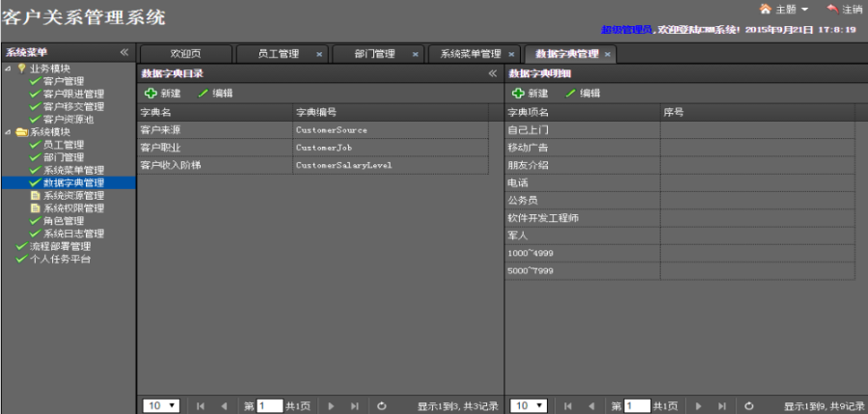868x414 pixels.
Task: Focus the page number field in 数据字典目录 pager
Action: point(270,406)
